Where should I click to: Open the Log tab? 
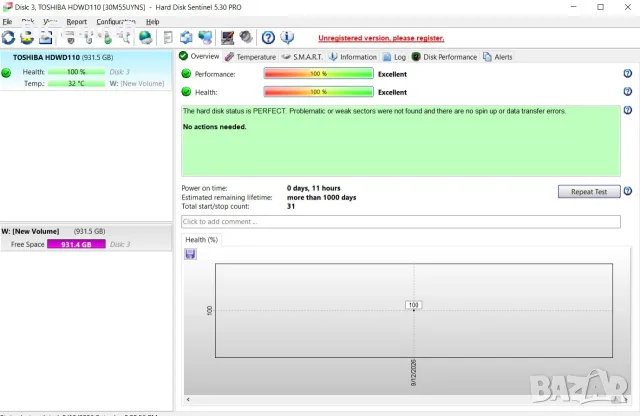click(x=394, y=57)
